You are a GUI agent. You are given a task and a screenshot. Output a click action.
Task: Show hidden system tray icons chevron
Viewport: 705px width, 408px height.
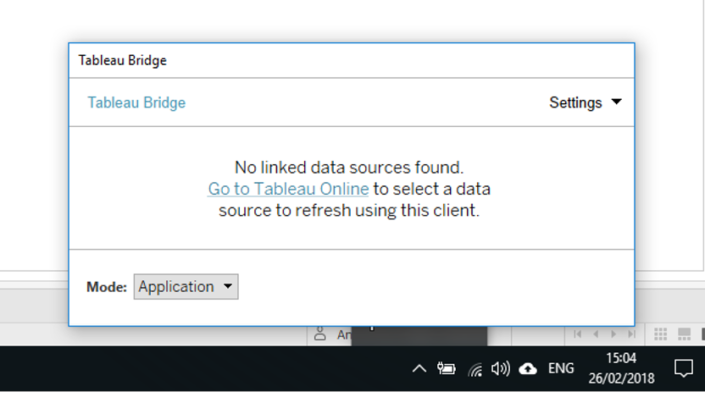[419, 369]
